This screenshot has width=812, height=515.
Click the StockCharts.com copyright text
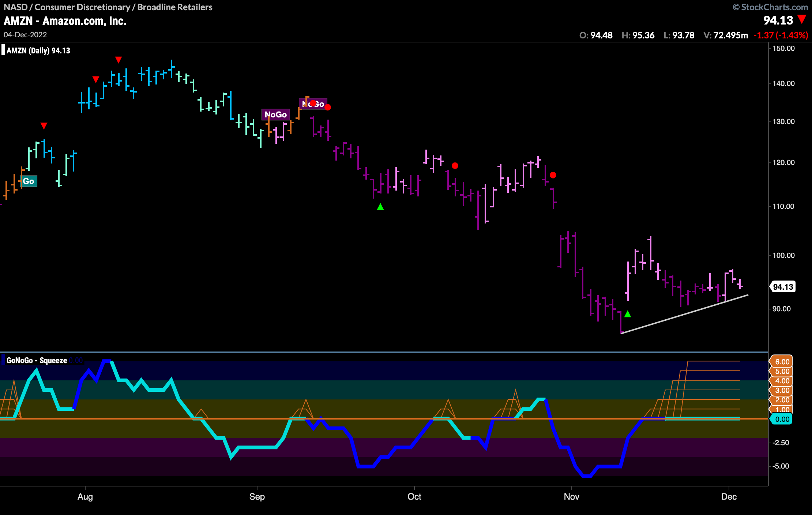click(x=770, y=7)
